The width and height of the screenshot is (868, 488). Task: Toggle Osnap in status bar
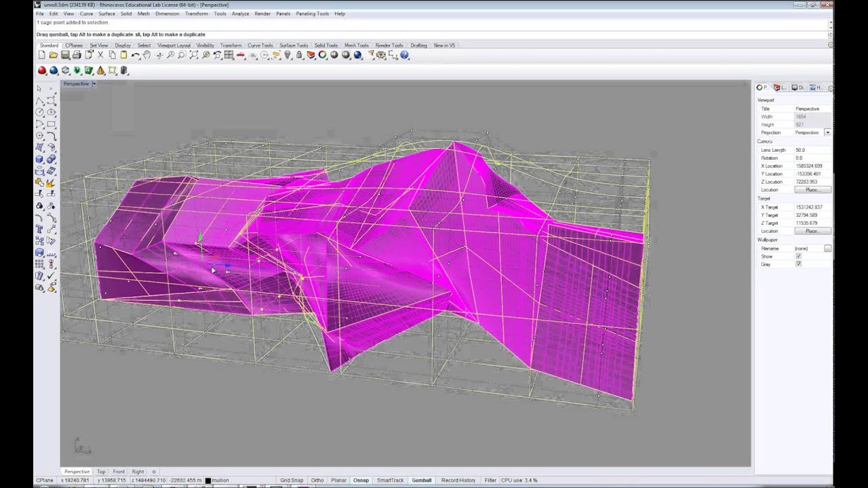tap(361, 481)
